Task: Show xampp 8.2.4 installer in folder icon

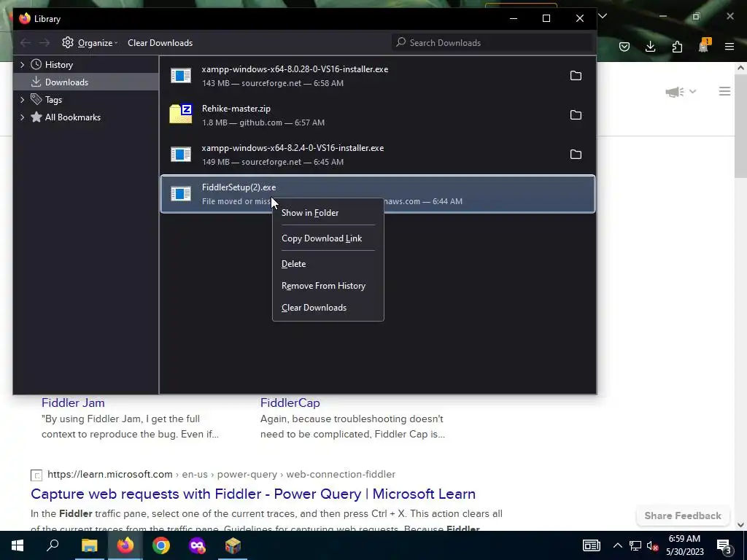Action: [576, 155]
